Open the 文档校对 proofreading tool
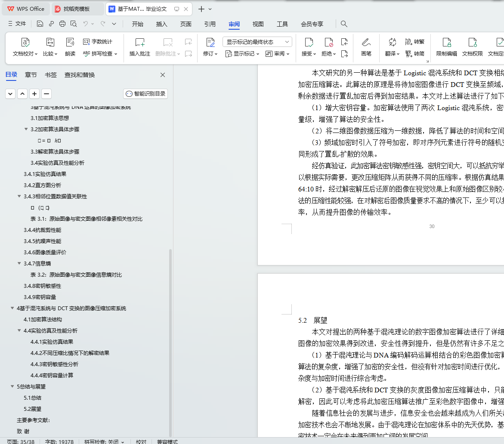 pos(25,47)
